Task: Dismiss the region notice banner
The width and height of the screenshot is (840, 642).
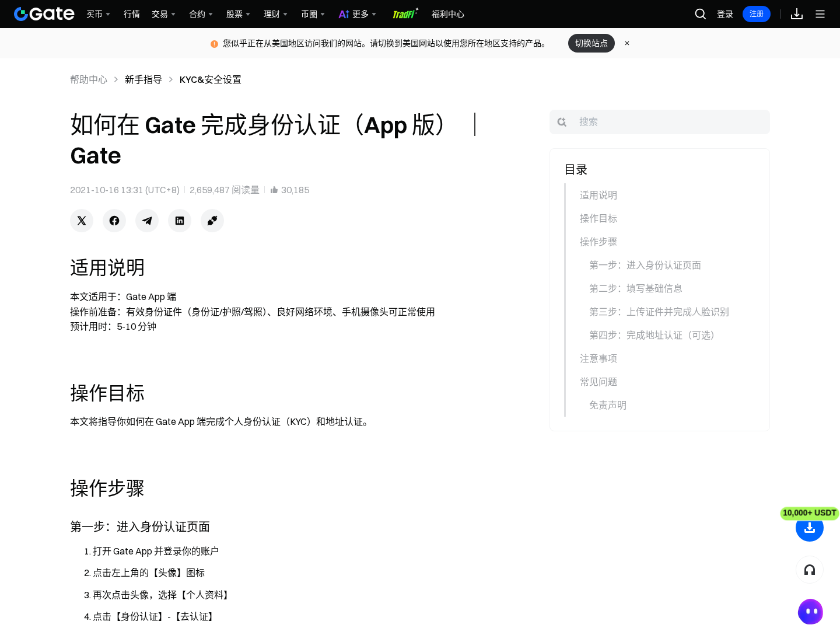Action: point(627,43)
